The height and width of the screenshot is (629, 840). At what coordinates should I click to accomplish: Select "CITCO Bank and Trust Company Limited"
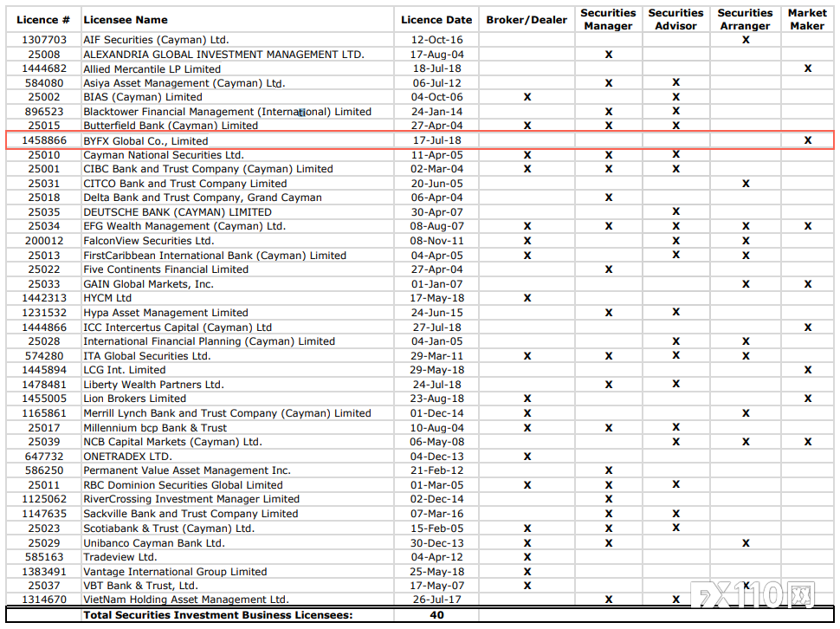coord(184,183)
